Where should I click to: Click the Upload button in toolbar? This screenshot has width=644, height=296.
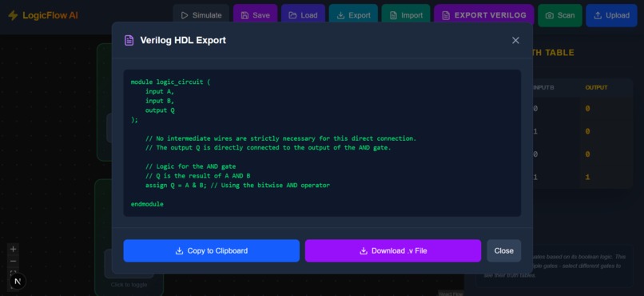pyautogui.click(x=611, y=15)
